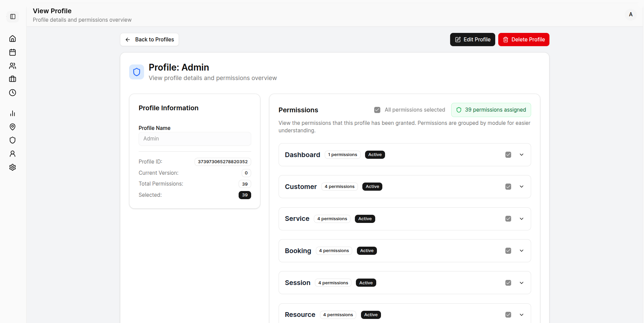Viewport: 644px width, 323px height.
Task: Click the Edit Profile button
Action: (472, 39)
